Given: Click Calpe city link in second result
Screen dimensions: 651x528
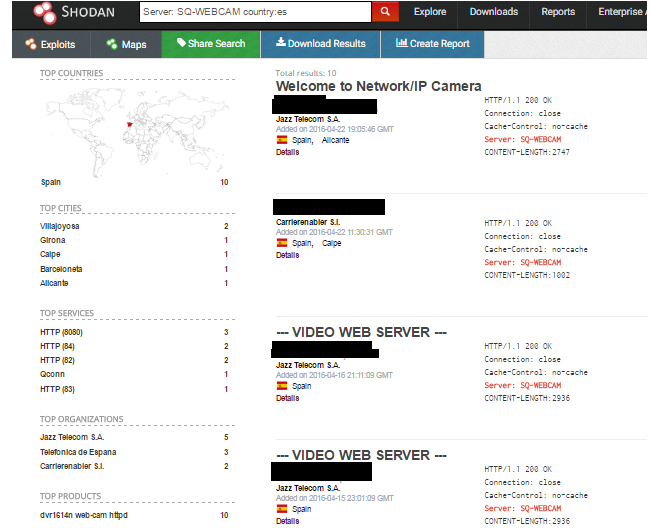Looking at the screenshot, I should tap(331, 243).
